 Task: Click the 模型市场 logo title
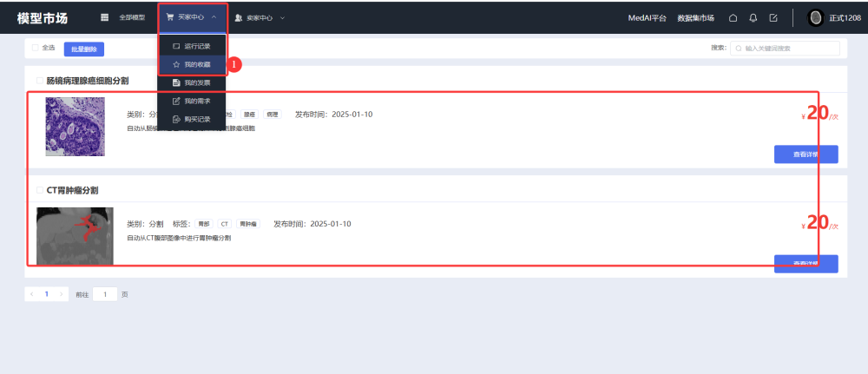coord(42,17)
